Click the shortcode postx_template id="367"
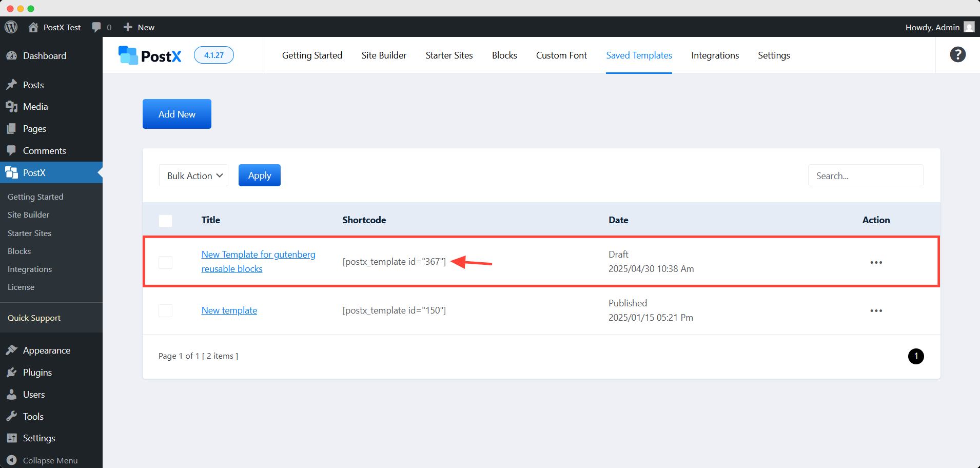The image size is (980, 468). click(x=394, y=262)
